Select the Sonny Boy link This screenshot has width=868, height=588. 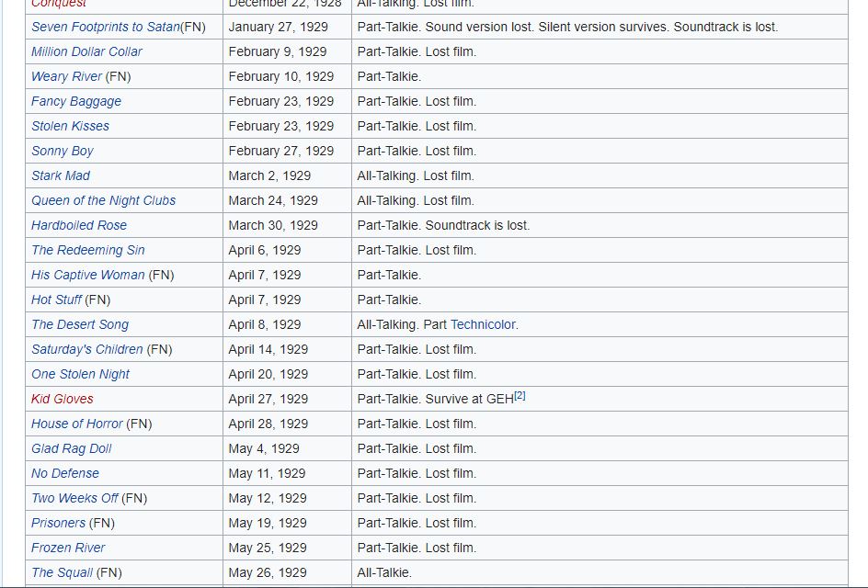point(63,151)
